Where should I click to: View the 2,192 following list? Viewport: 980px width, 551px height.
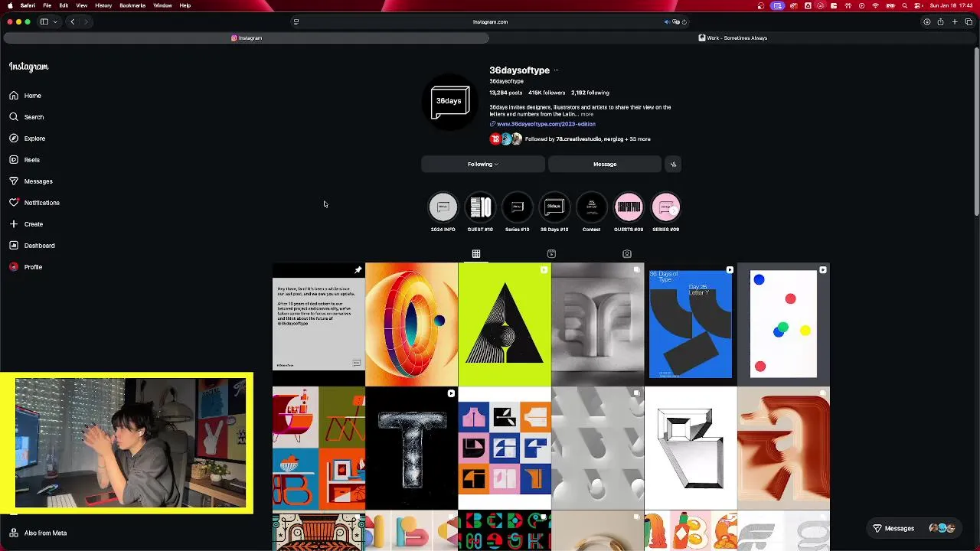coord(590,93)
